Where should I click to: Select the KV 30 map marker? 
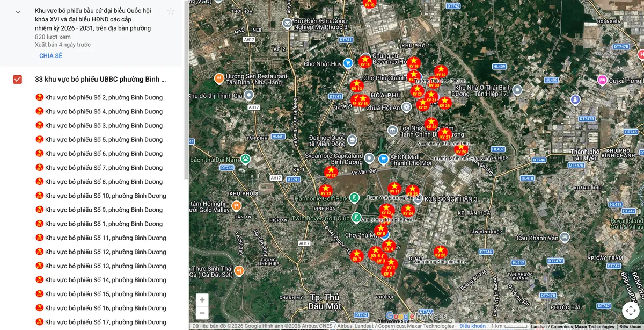click(x=441, y=71)
